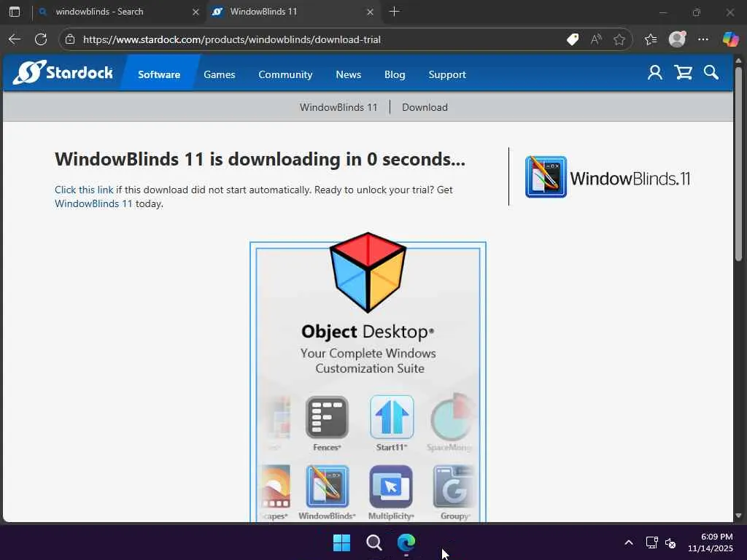This screenshot has width=747, height=560.
Task: Click the scrollbar down arrow
Action: [x=738, y=516]
